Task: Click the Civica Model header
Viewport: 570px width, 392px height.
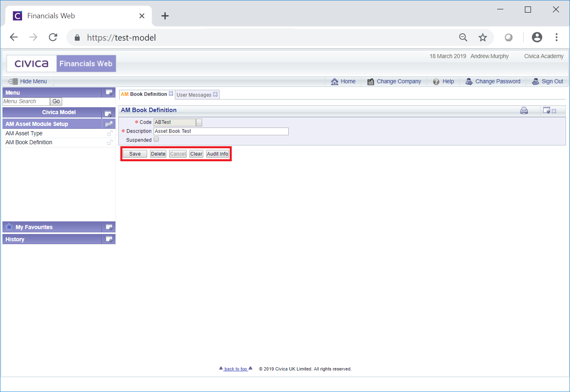Action: (x=59, y=112)
